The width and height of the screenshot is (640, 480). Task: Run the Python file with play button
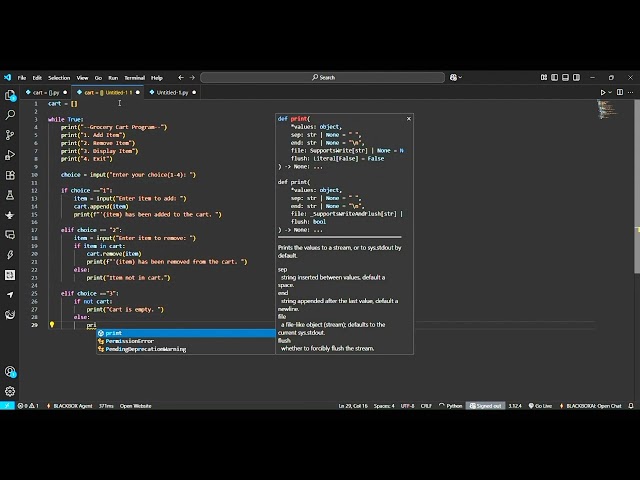[x=602, y=93]
